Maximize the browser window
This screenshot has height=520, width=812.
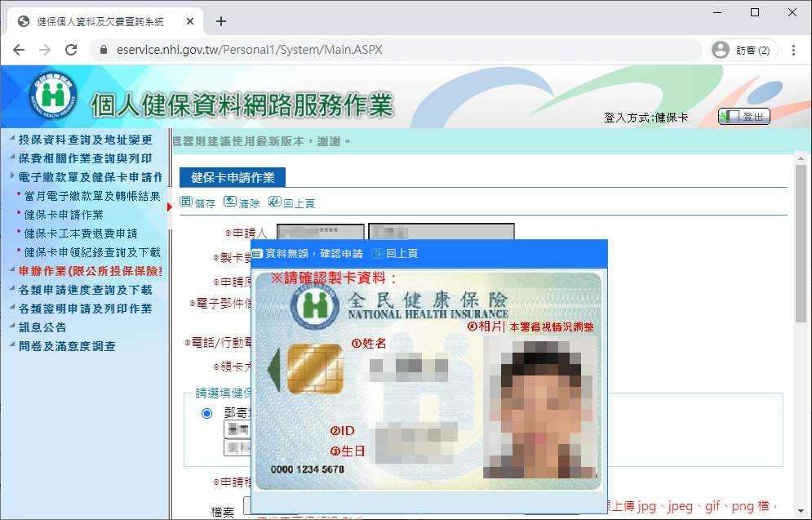(x=755, y=12)
